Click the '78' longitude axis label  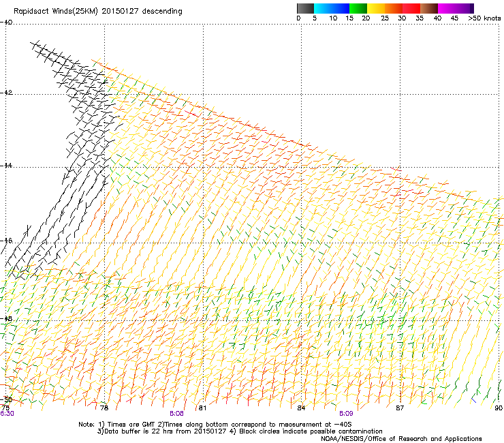pos(104,408)
